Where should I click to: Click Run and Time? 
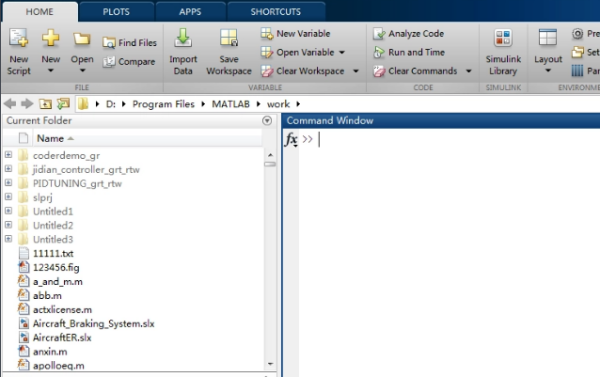pyautogui.click(x=409, y=52)
